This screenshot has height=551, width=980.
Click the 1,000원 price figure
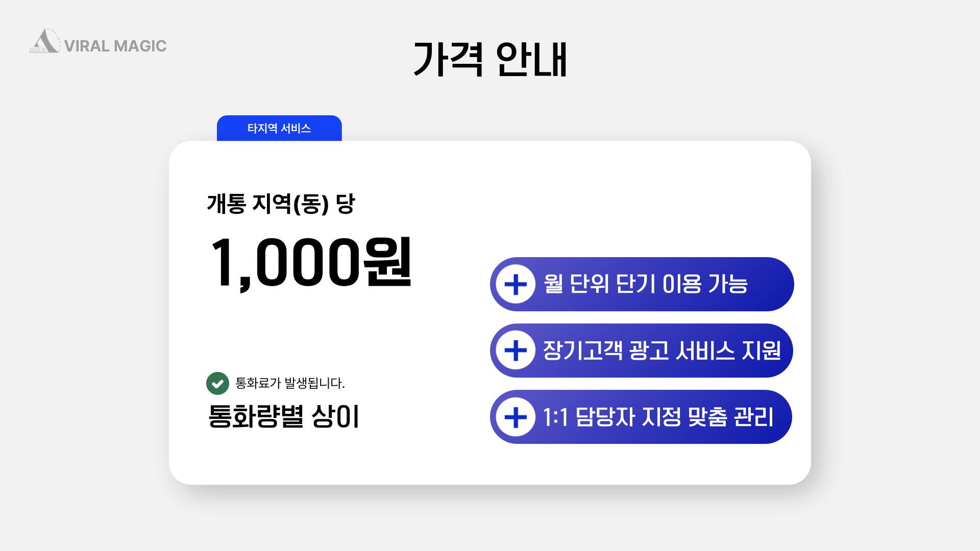[311, 263]
